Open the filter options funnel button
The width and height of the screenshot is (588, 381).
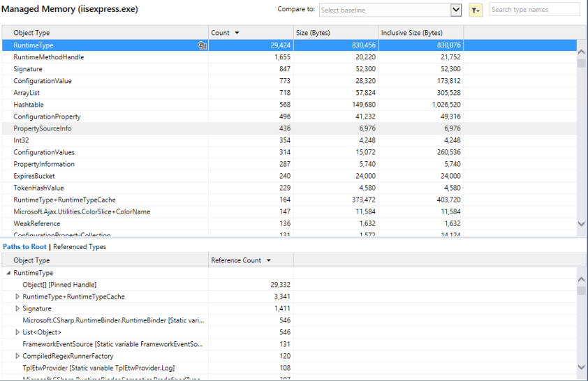475,10
